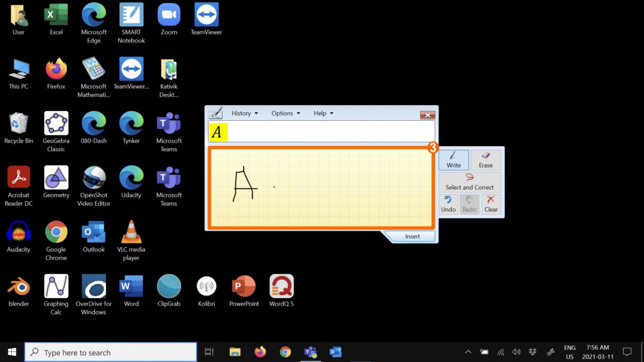This screenshot has height=362, width=644.
Task: Show hidden system tray icons
Action: coord(468,352)
